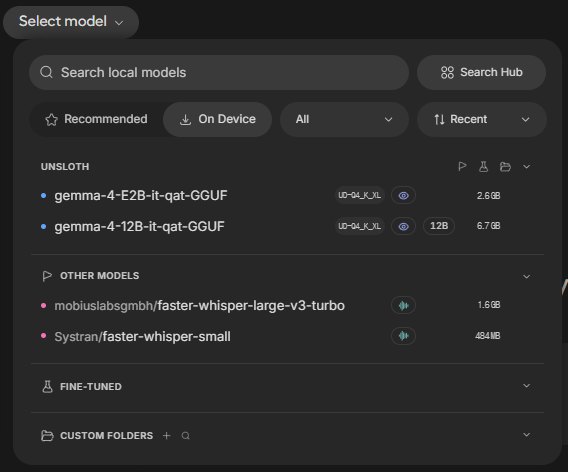Click the Other Models flag icon
The height and width of the screenshot is (472, 568).
pos(47,276)
